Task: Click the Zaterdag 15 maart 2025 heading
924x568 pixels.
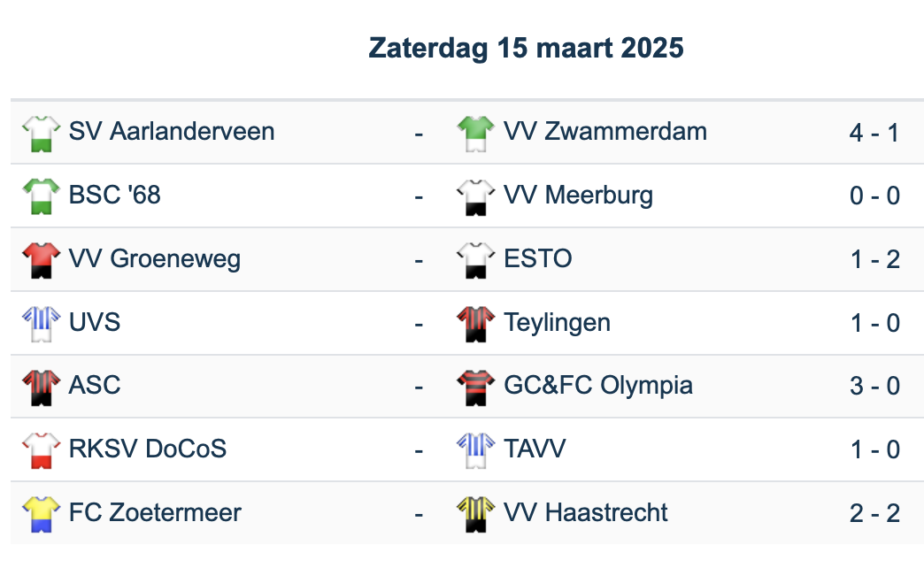Action: (526, 48)
